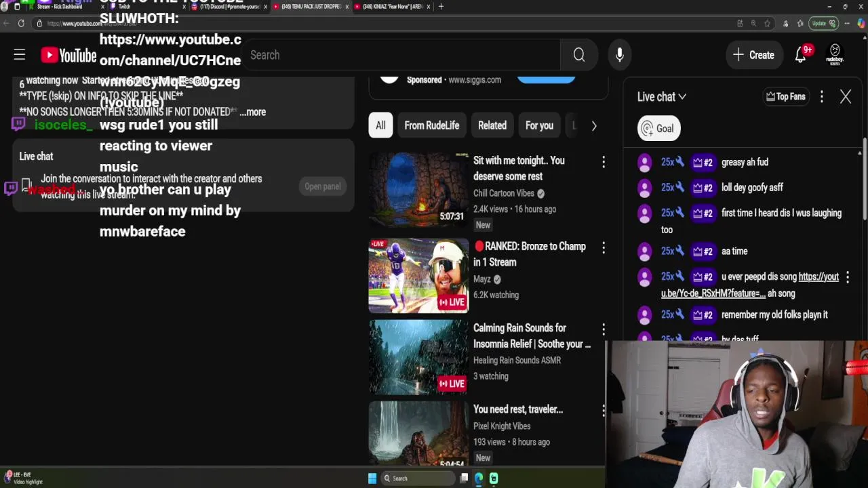Screen dimensions: 868x488
Task: Open live chat more options menu
Action: [822, 97]
